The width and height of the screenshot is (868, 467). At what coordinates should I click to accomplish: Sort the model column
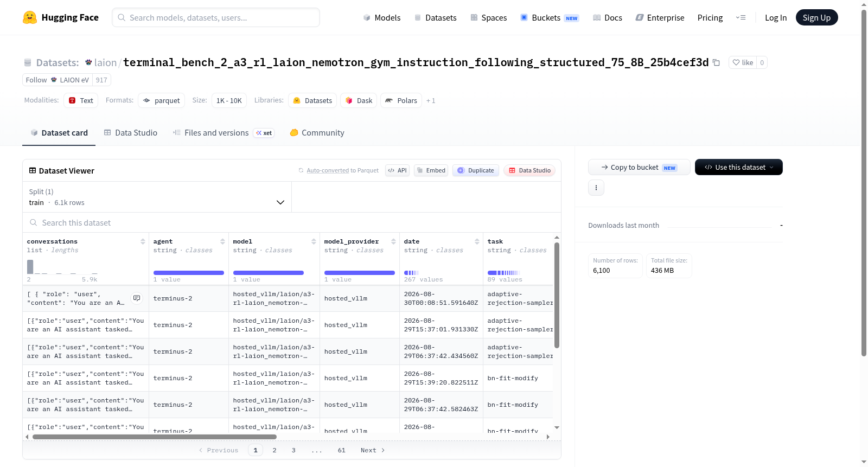[x=314, y=241]
